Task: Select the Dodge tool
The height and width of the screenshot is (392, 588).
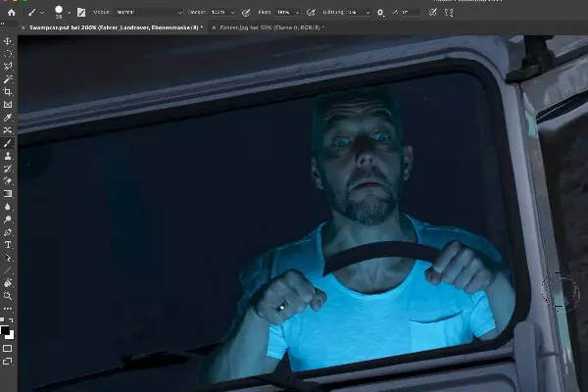Action: [8, 220]
